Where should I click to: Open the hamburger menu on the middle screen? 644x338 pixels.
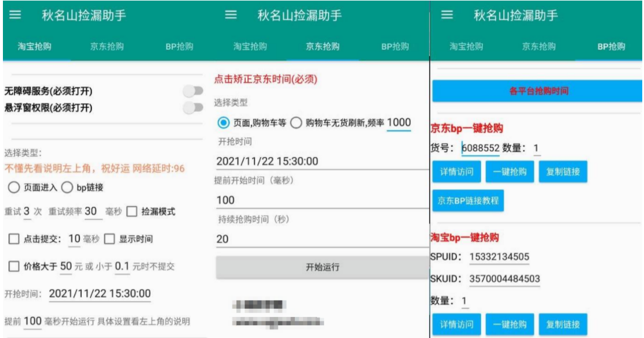point(231,15)
